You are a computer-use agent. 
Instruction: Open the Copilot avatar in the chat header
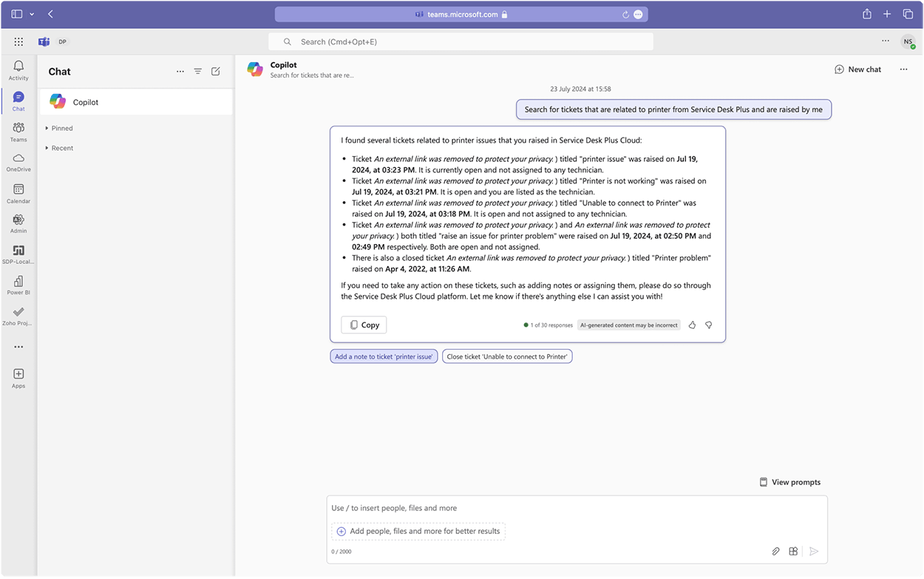click(255, 70)
